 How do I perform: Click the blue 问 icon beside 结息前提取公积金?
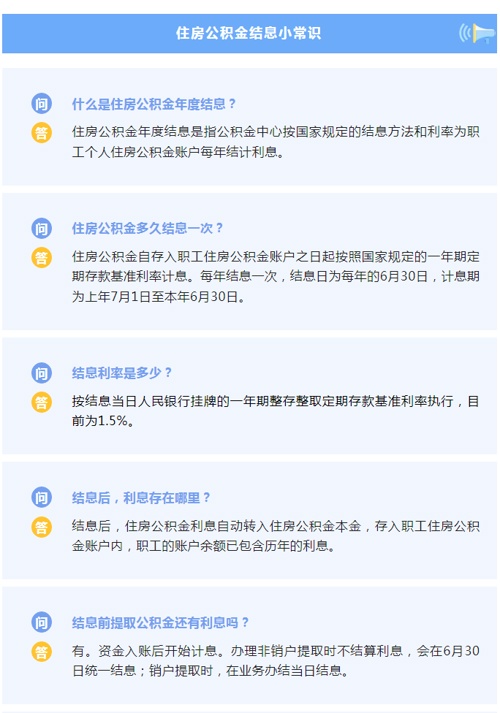(x=41, y=622)
